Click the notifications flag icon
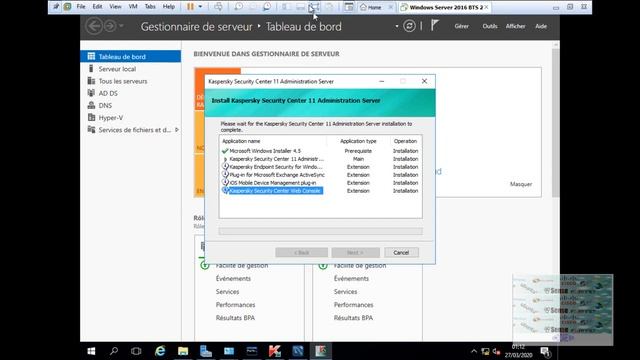640x360 pixels. click(435, 25)
